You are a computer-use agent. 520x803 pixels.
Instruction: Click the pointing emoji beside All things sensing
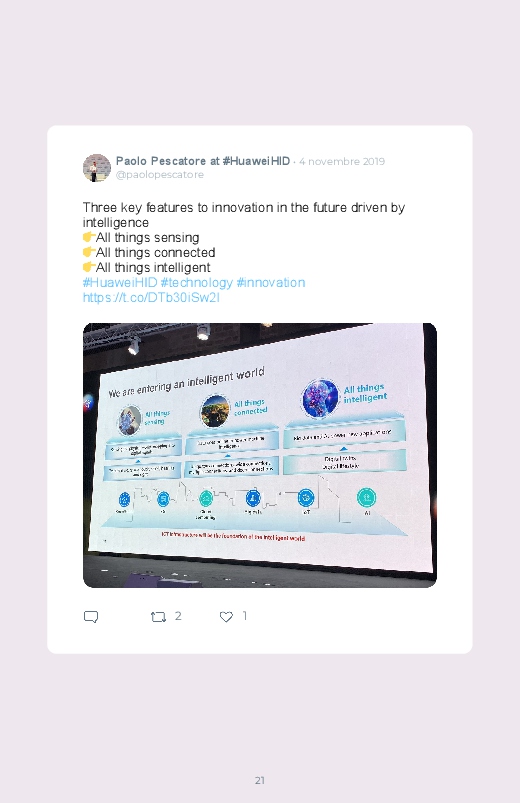[x=89, y=237]
